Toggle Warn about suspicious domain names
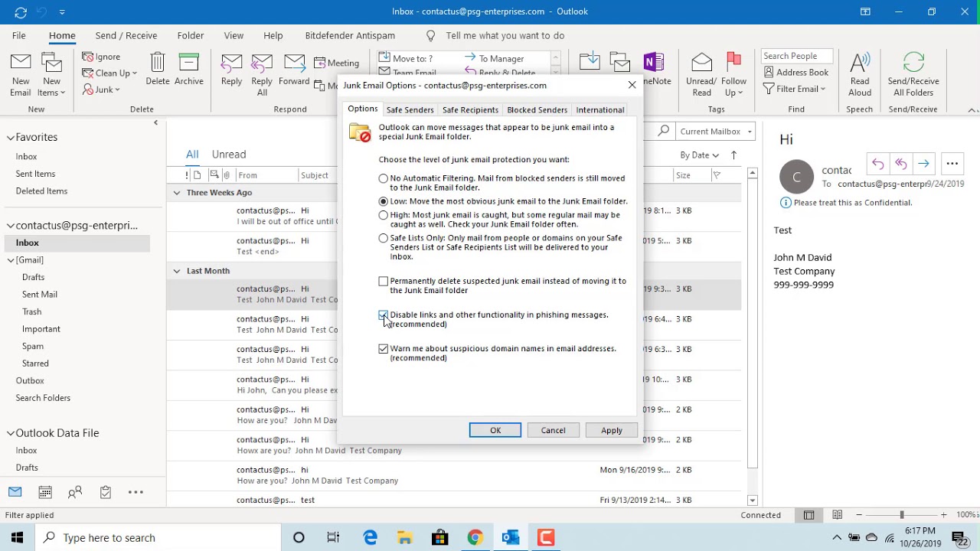The height and width of the screenshot is (551, 980). (x=384, y=349)
